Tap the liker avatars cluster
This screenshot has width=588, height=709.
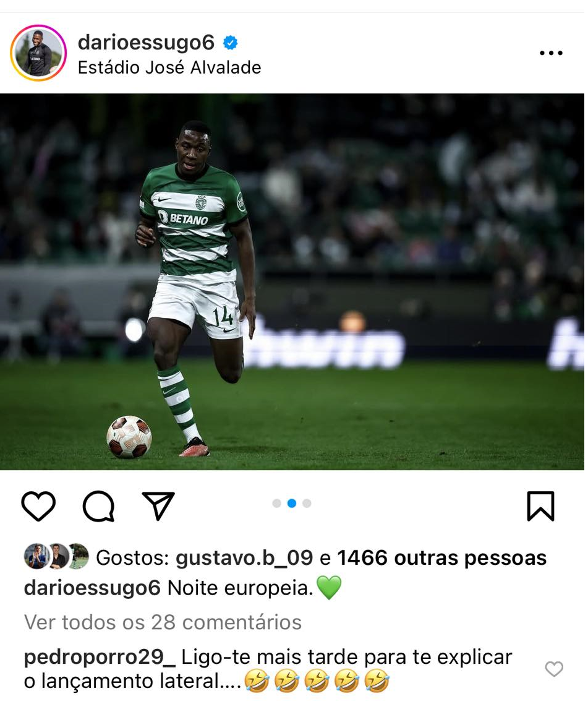coord(56,556)
